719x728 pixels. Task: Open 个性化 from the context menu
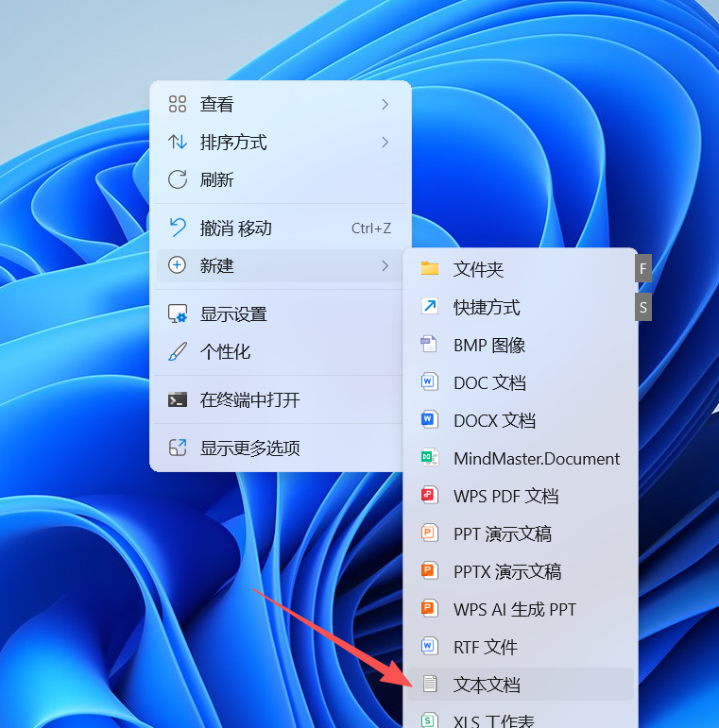pyautogui.click(x=225, y=351)
